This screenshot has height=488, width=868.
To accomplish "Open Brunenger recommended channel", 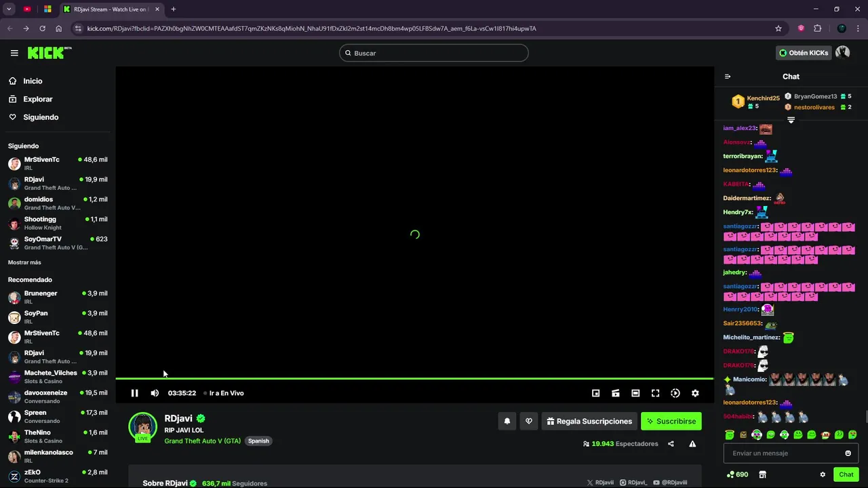I will pos(58,297).
